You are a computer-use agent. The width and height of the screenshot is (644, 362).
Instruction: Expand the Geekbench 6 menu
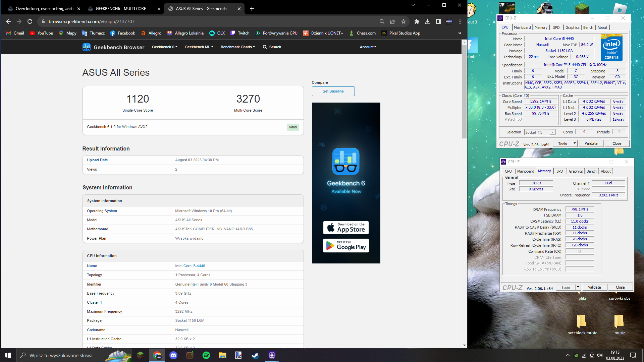click(164, 47)
